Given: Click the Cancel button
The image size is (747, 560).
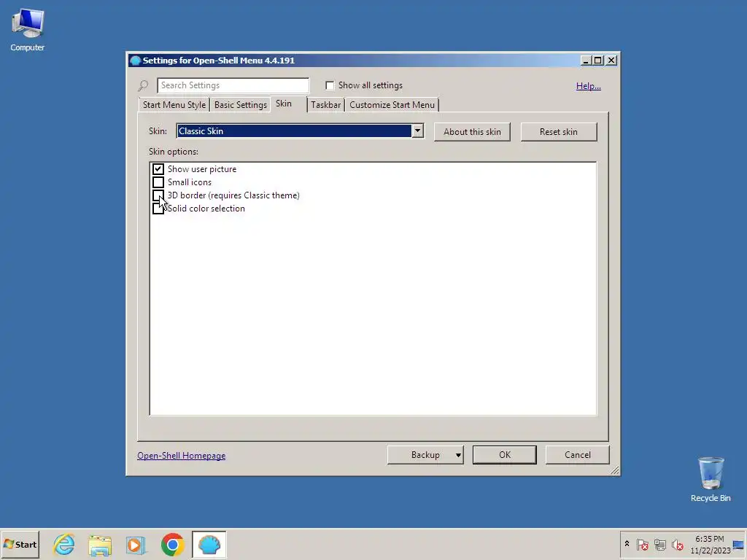Looking at the screenshot, I should 578,455.
